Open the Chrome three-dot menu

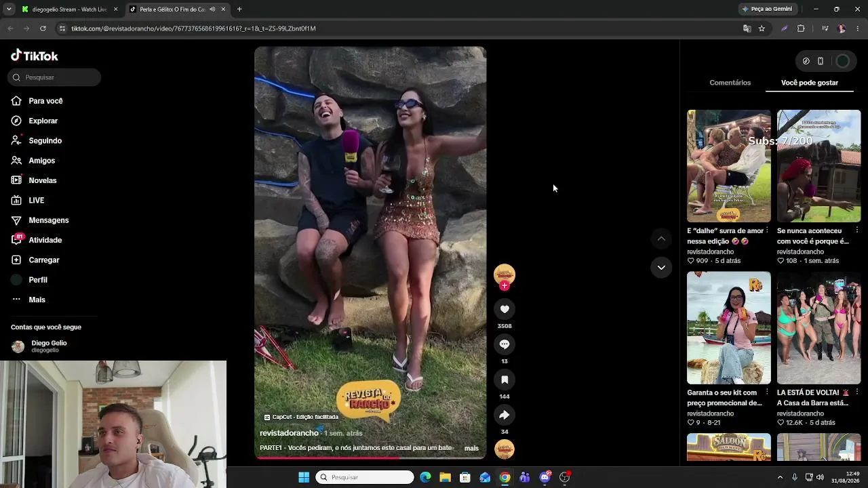point(858,28)
